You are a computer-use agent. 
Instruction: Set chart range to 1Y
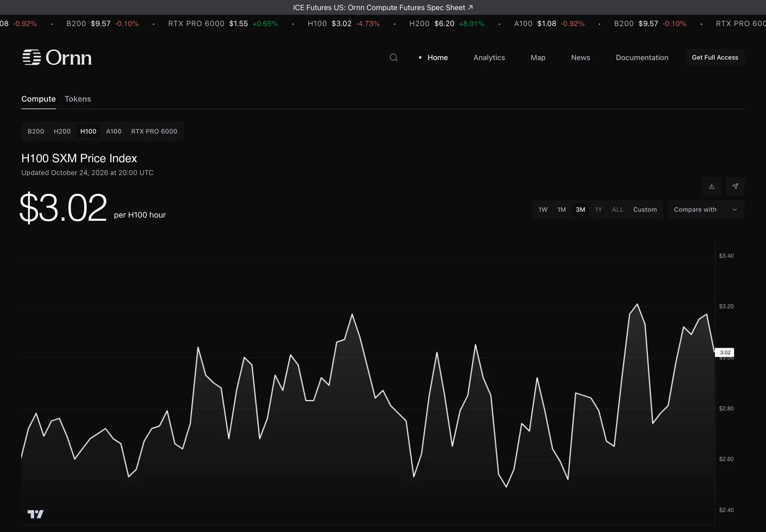pos(598,210)
